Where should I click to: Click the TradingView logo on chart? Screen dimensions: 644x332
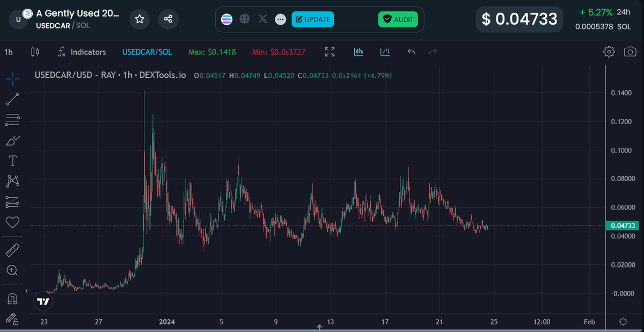coord(43,301)
